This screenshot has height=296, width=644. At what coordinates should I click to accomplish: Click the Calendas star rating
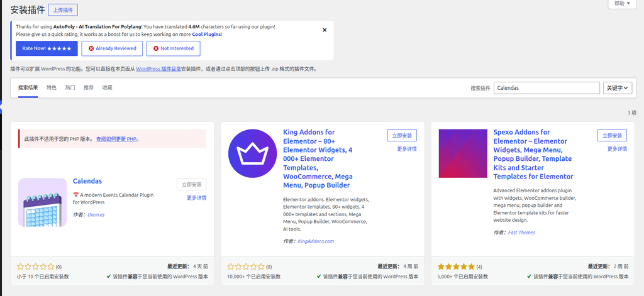tap(36, 266)
